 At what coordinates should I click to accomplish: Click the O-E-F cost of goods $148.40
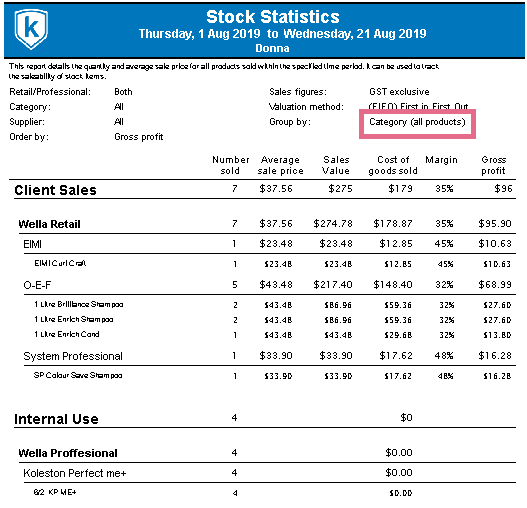[x=393, y=285]
